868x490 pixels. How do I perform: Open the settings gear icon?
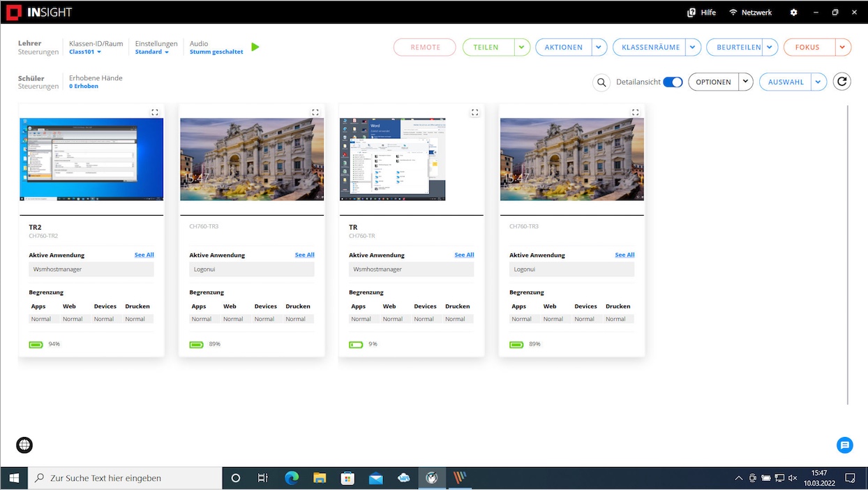click(x=793, y=13)
